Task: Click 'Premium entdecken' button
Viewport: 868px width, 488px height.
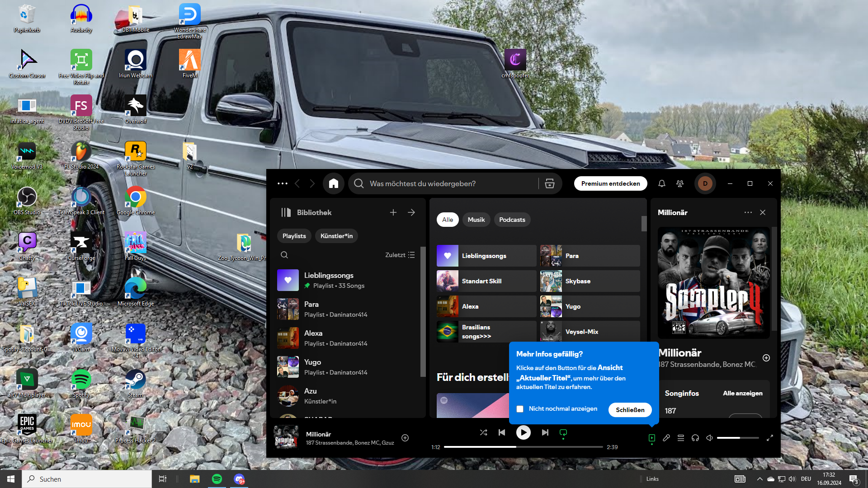Action: 610,183
